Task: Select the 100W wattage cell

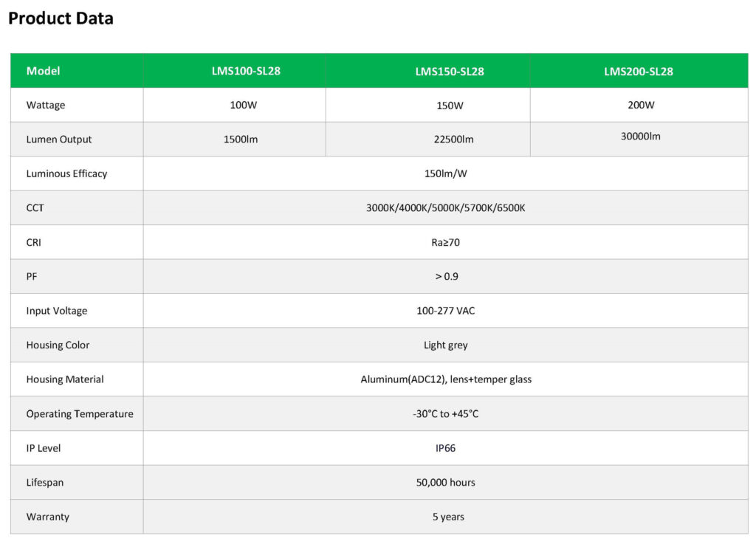Action: pos(244,105)
